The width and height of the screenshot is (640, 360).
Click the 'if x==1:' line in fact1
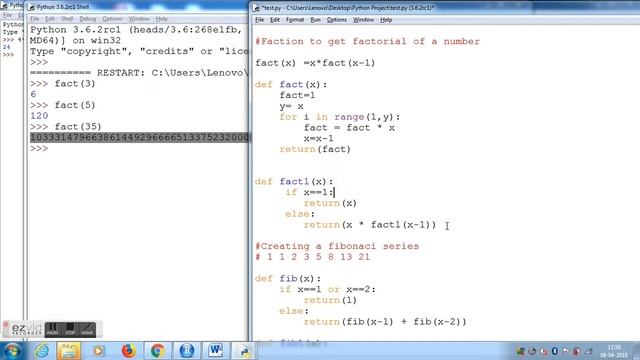(309, 192)
